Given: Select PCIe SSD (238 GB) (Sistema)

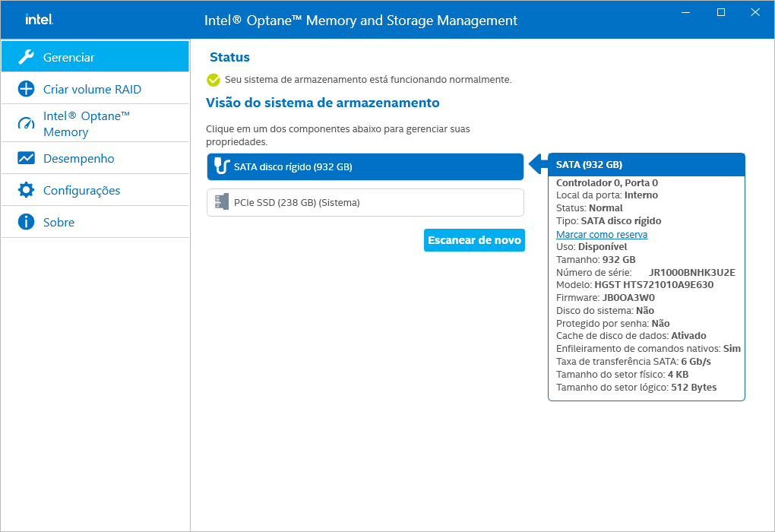Looking at the screenshot, I should point(365,202).
